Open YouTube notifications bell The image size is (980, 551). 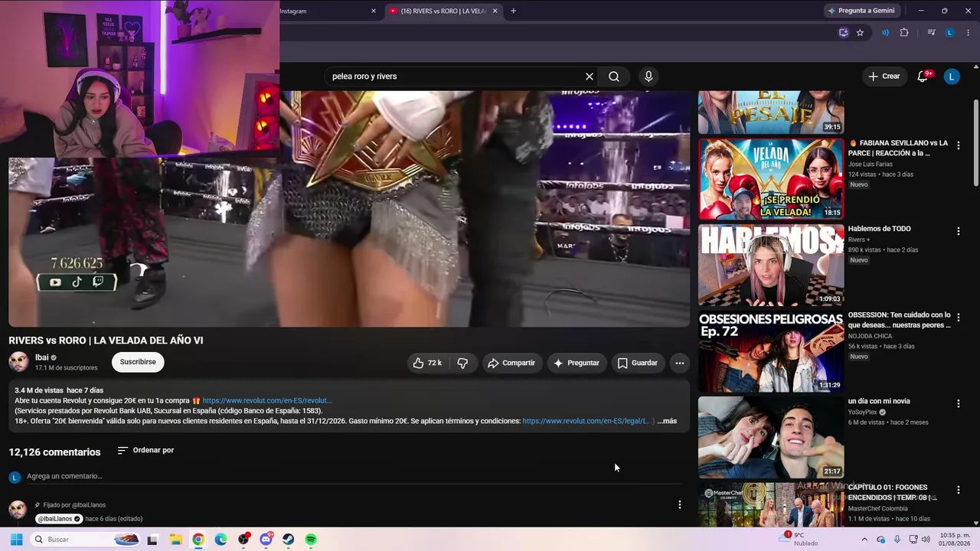pyautogui.click(x=923, y=77)
